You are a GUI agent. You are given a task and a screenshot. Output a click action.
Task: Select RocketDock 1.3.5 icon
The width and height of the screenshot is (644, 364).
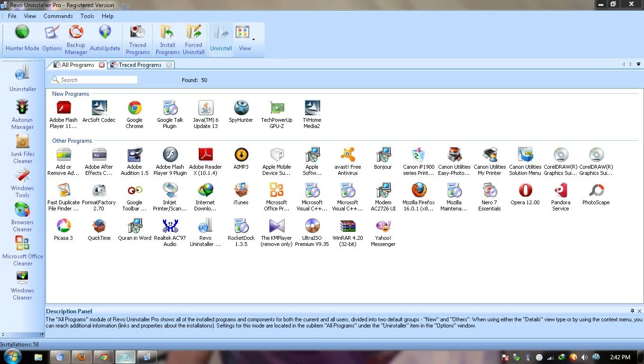pos(241,232)
